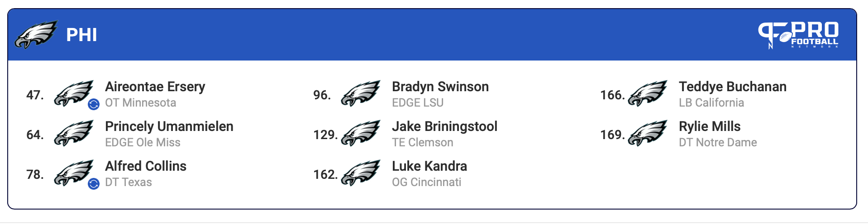Click Luke Kandra's name
This screenshot has width=868, height=224.
point(429,166)
